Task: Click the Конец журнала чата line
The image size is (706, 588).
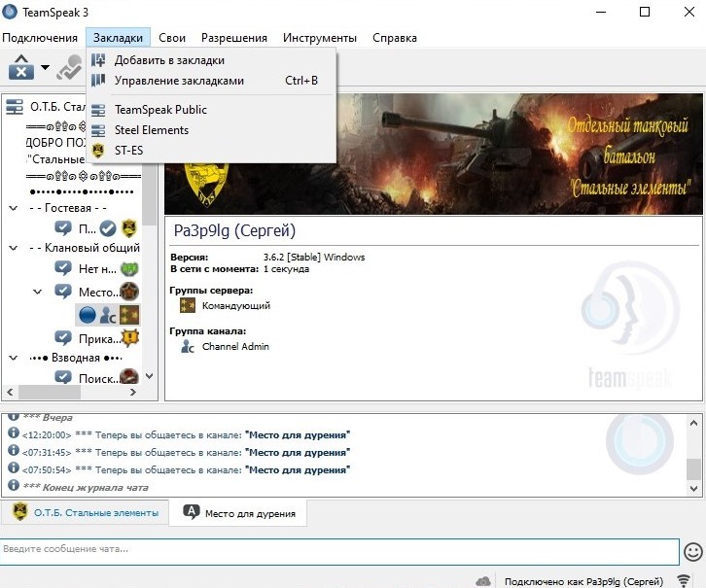Action: (x=86, y=487)
